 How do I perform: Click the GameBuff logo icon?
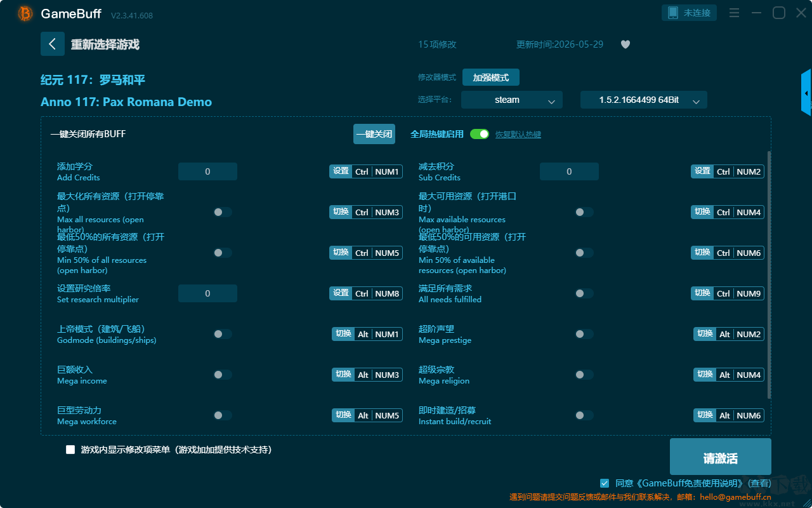click(25, 13)
